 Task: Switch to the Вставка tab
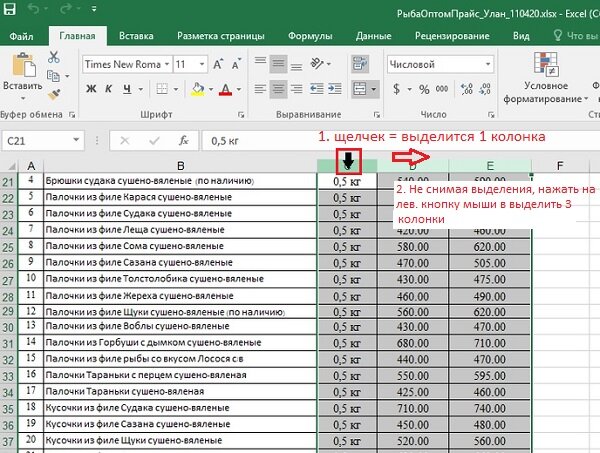136,36
